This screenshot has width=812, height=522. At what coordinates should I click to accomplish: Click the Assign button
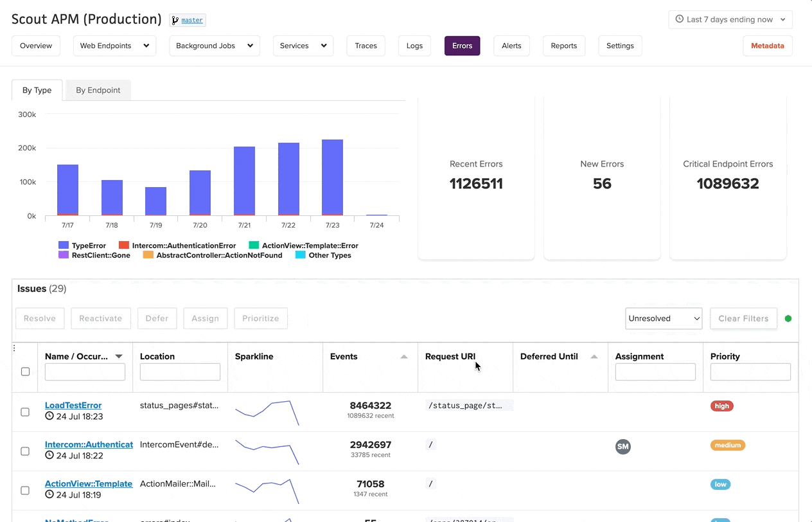pos(205,318)
